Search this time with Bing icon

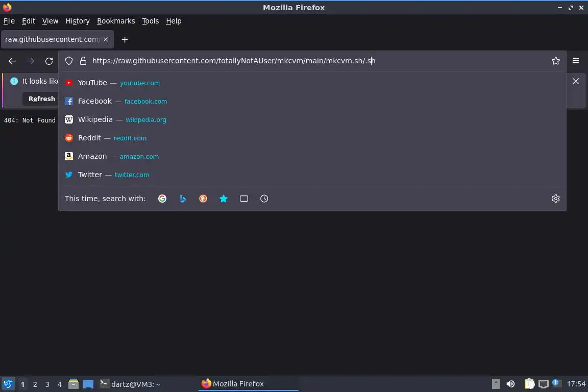(x=182, y=199)
